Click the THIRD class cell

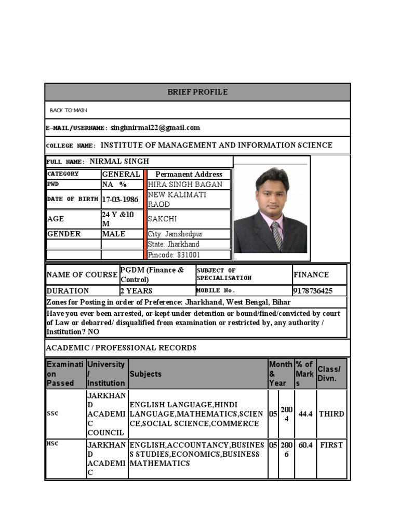click(x=331, y=414)
